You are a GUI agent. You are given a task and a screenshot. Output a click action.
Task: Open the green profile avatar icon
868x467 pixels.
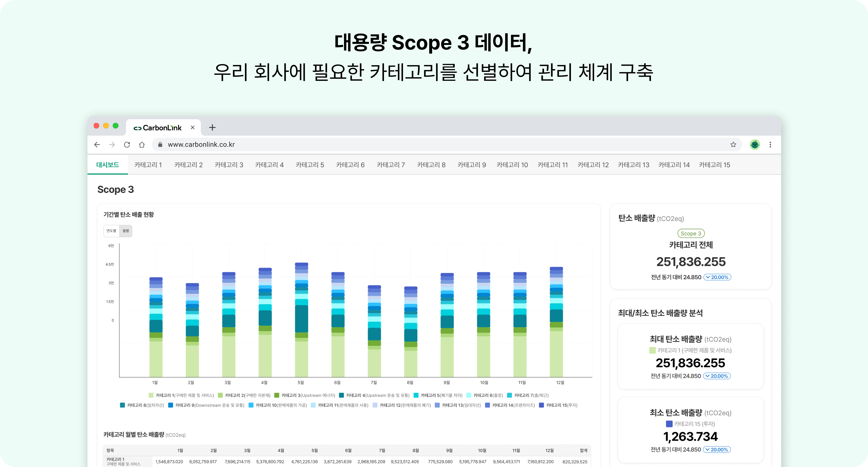click(x=755, y=145)
